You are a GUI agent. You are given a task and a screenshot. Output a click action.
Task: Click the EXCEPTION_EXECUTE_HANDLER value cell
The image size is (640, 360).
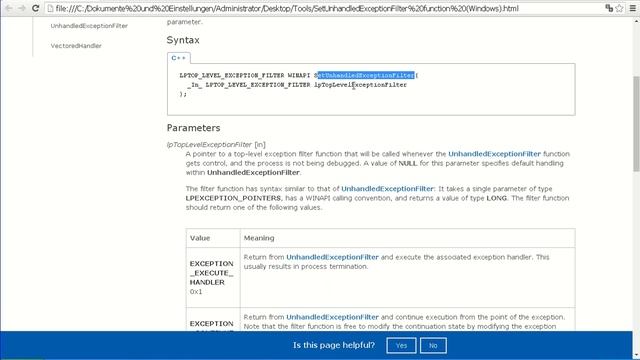point(213,278)
